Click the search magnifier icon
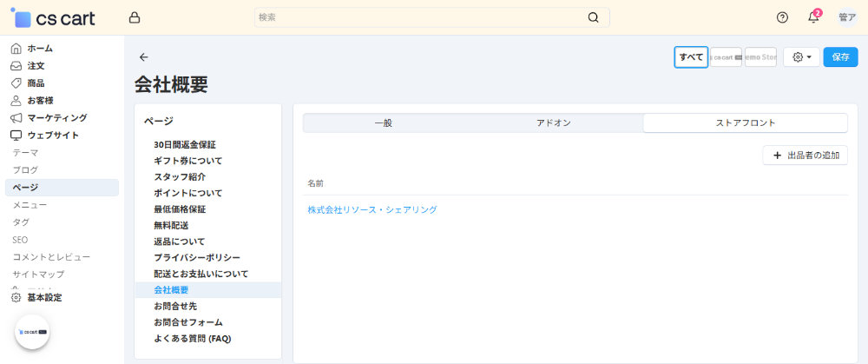The image size is (868, 364). (593, 17)
